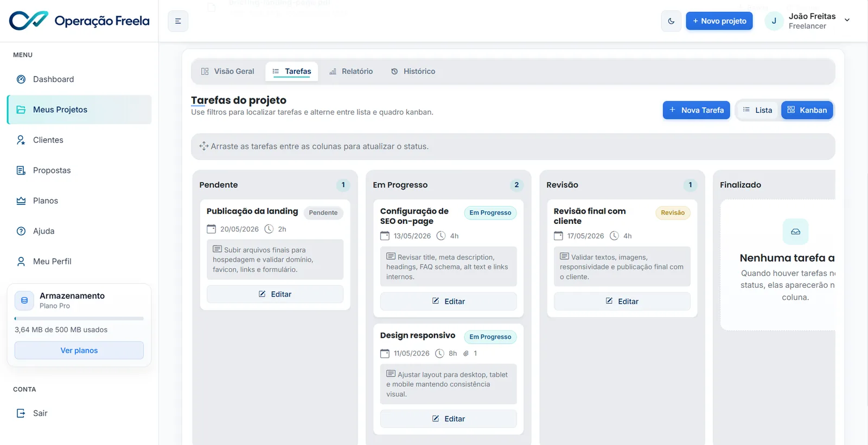Click the Propostas document icon
The image size is (868, 445).
21,170
